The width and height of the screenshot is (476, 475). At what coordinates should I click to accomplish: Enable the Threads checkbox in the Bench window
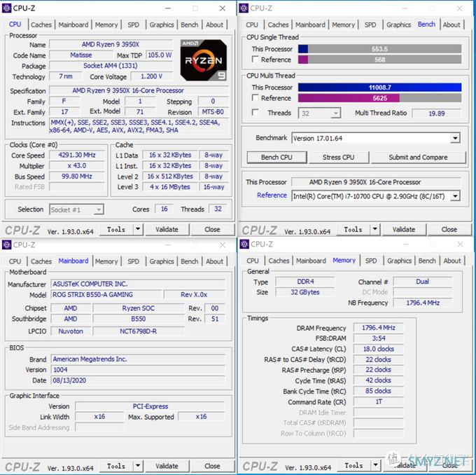click(255, 112)
